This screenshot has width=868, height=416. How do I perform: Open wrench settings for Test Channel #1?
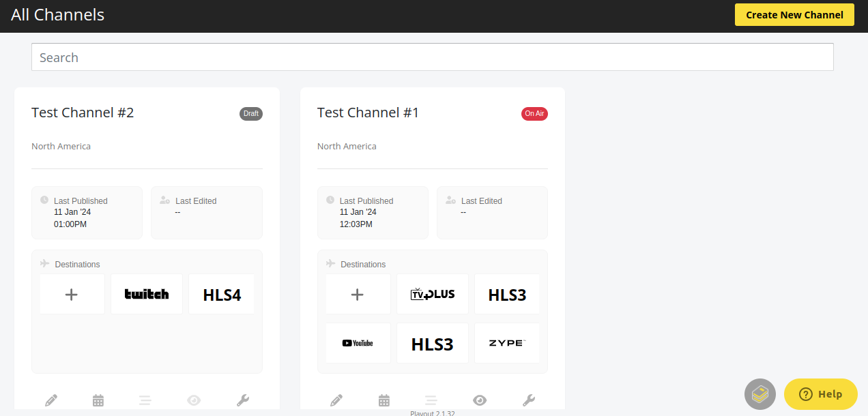(x=529, y=400)
